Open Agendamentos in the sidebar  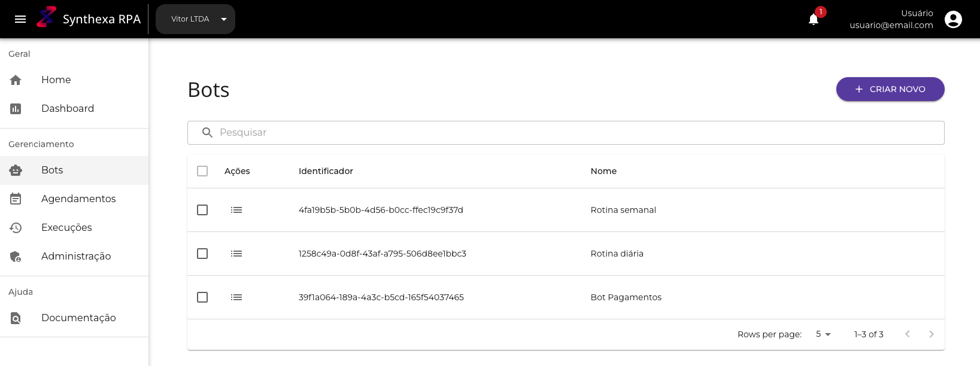click(74, 199)
